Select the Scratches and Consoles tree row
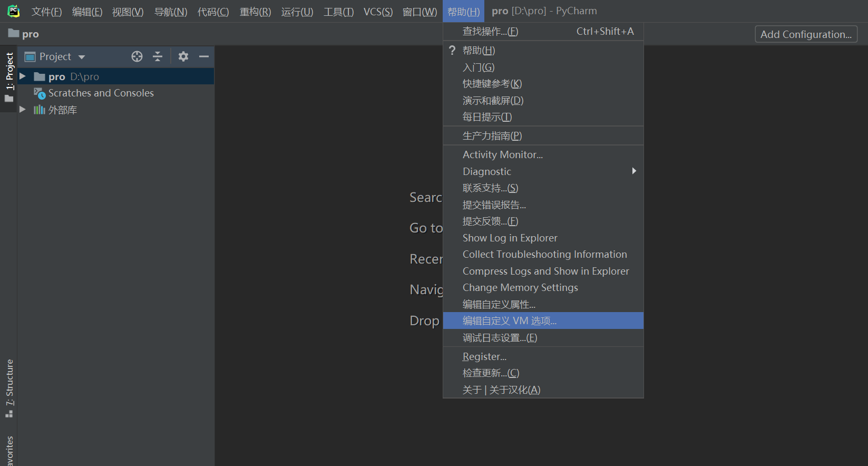The image size is (868, 466). [116, 93]
